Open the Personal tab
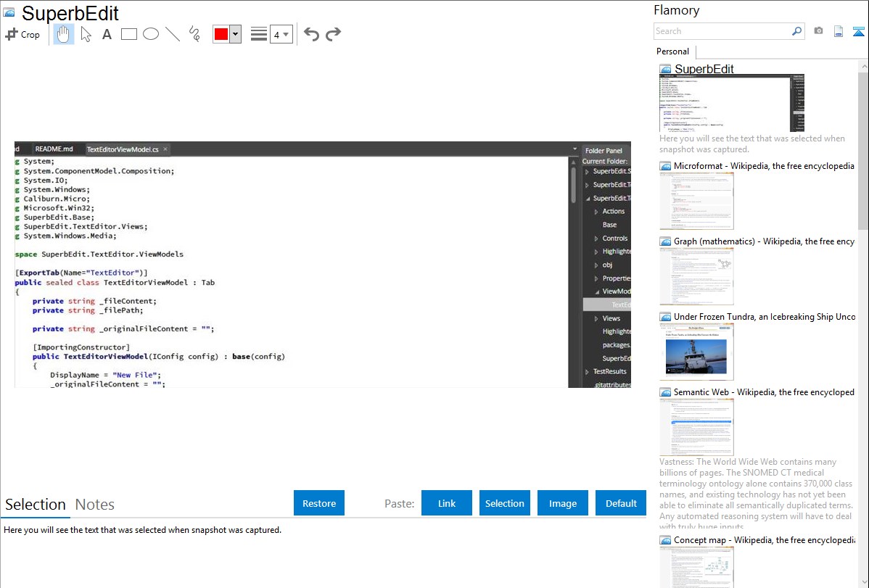The width and height of the screenshot is (869, 588). tap(673, 51)
